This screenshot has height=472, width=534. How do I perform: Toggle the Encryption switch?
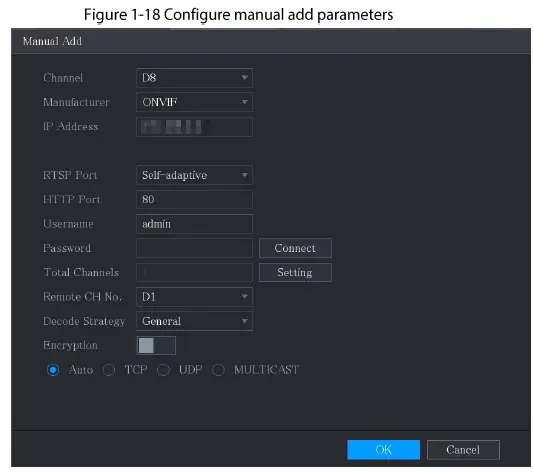(156, 345)
